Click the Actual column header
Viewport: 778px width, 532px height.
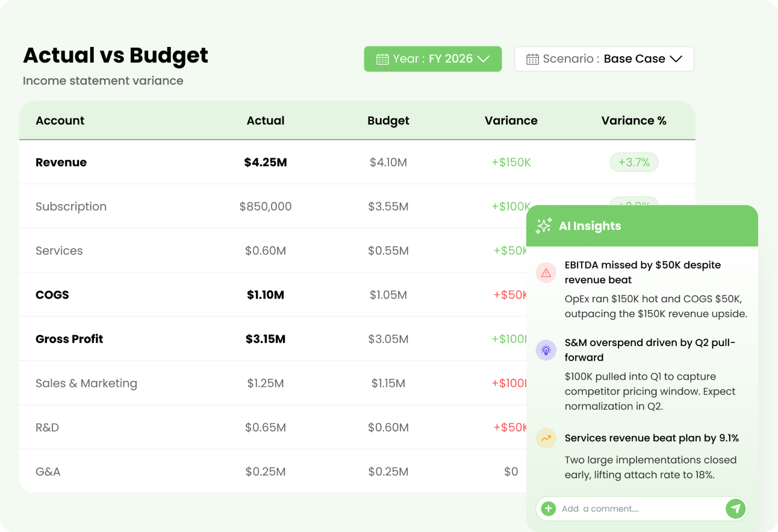click(x=266, y=120)
